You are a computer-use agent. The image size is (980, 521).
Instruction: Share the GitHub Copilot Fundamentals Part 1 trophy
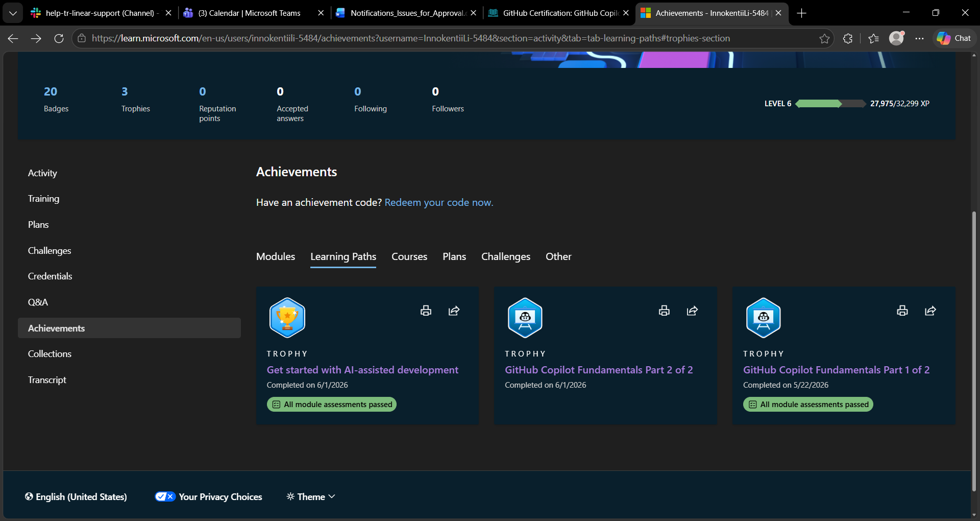(x=930, y=311)
